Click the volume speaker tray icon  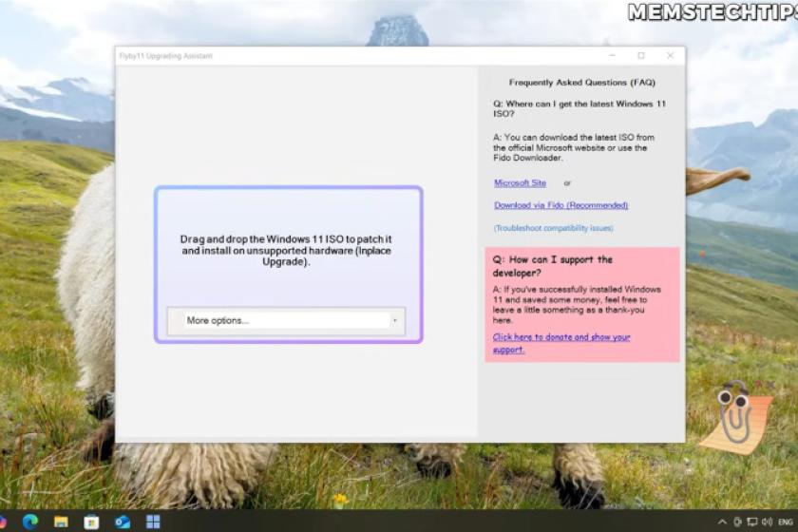pyautogui.click(x=767, y=522)
